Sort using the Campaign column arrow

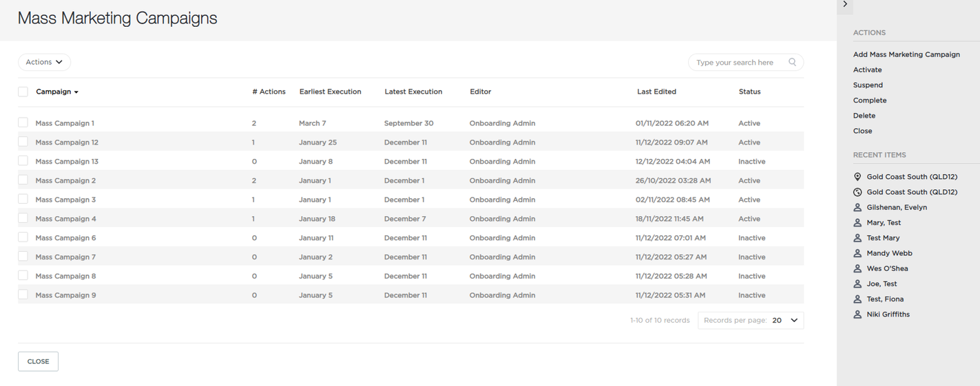point(76,92)
